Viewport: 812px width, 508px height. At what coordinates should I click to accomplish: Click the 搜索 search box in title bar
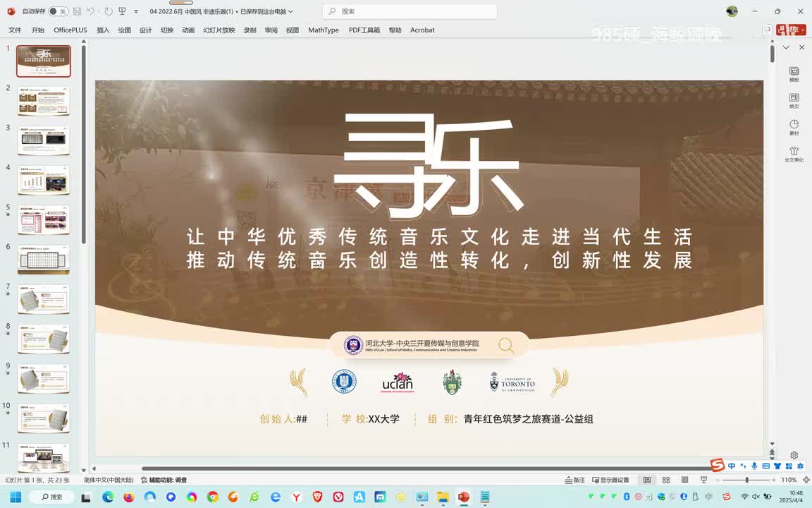click(410, 11)
